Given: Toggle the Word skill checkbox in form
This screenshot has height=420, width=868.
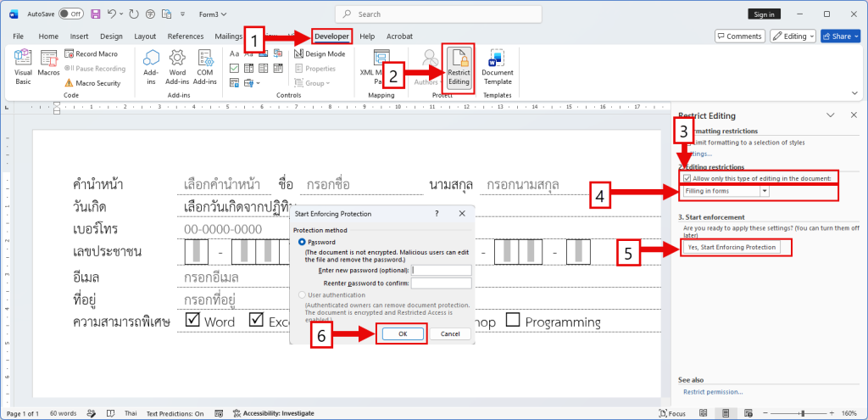Looking at the screenshot, I should click(192, 320).
